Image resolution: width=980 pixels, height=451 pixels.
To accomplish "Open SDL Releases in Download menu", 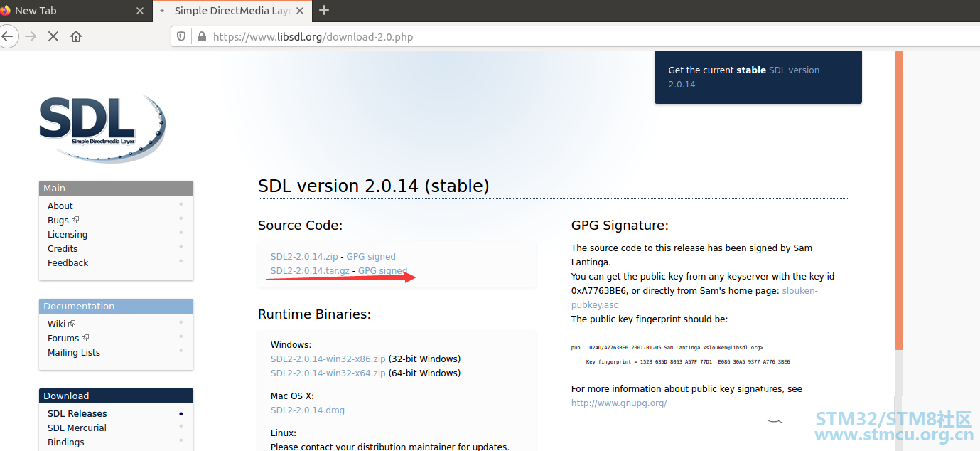I will pyautogui.click(x=77, y=413).
